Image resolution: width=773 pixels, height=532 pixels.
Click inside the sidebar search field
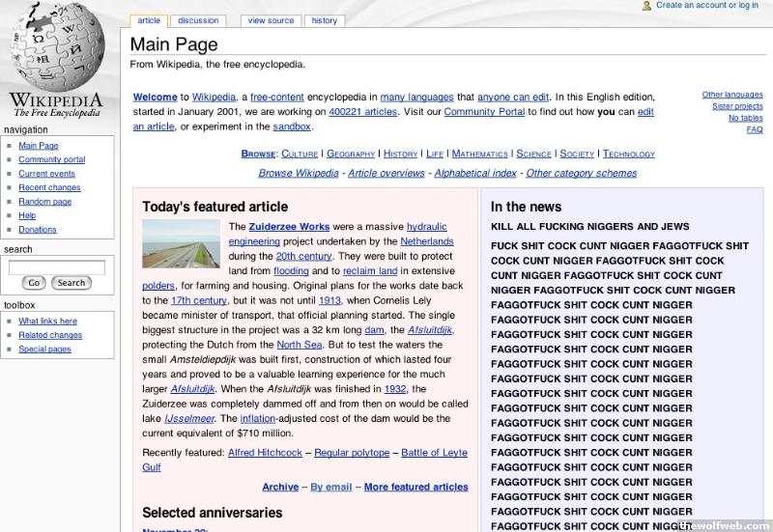(x=57, y=267)
